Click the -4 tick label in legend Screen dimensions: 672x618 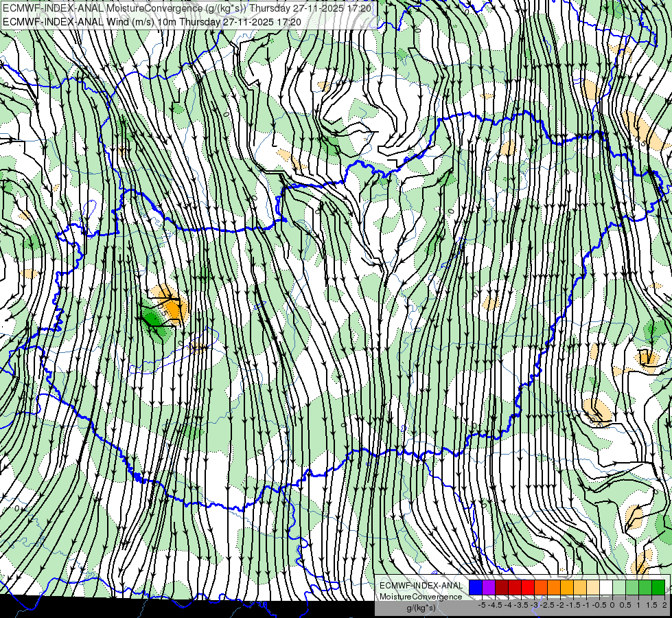pyautogui.click(x=508, y=605)
